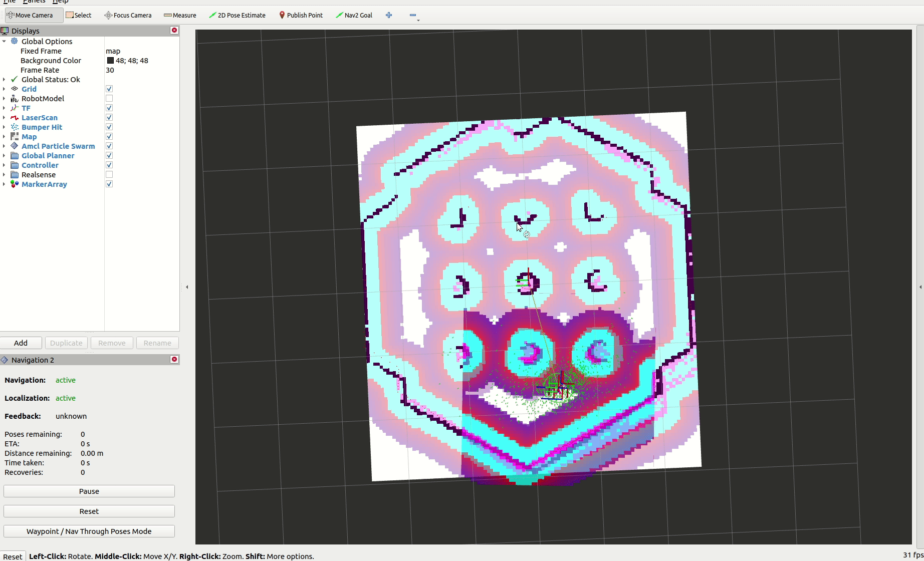Click the blue plus add-tool icon
924x561 pixels.
389,15
